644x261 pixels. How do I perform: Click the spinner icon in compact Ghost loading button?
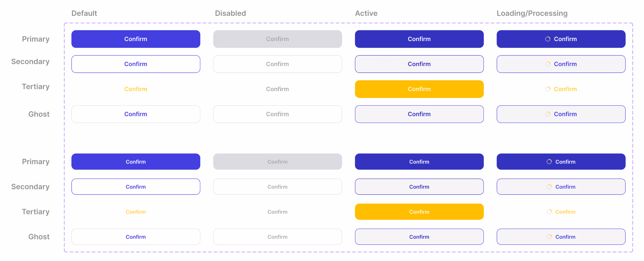pos(549,236)
